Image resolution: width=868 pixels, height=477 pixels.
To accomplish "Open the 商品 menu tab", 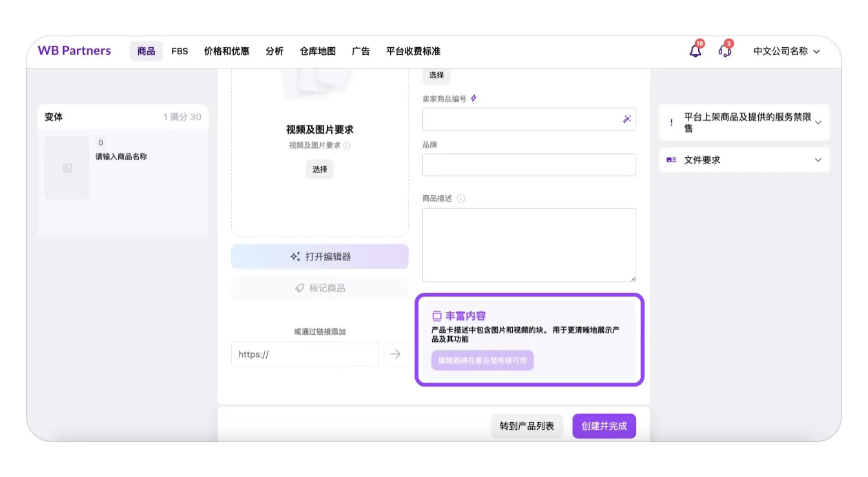I will (146, 51).
